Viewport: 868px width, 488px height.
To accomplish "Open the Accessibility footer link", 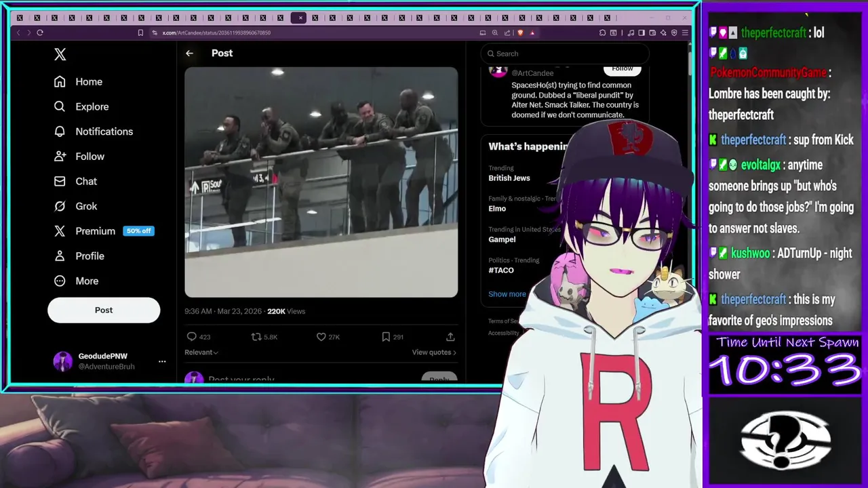I will pyautogui.click(x=503, y=333).
